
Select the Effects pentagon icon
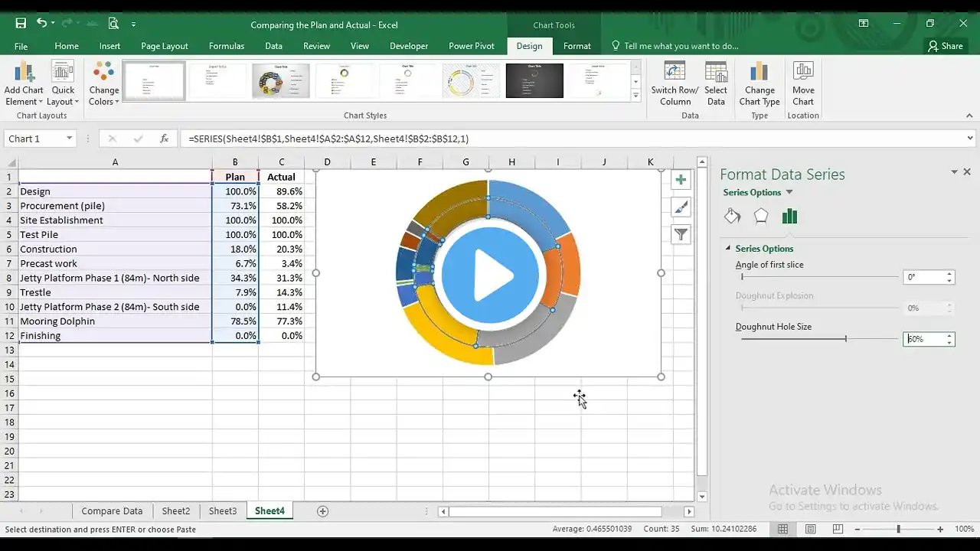pyautogui.click(x=760, y=217)
